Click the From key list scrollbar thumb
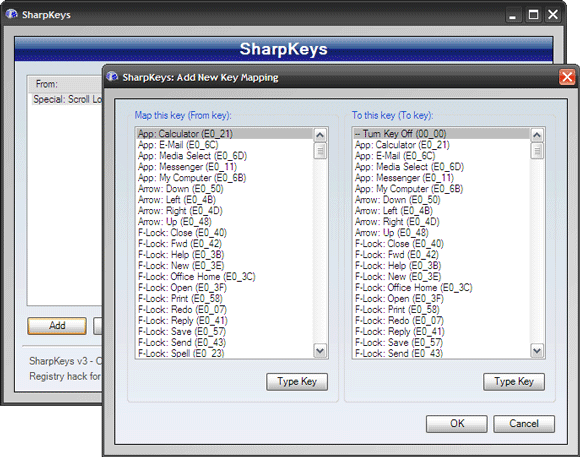 coord(320,151)
